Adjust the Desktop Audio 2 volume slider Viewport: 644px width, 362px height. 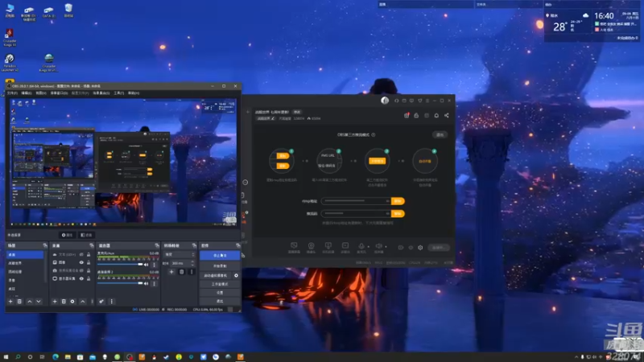coord(120,283)
